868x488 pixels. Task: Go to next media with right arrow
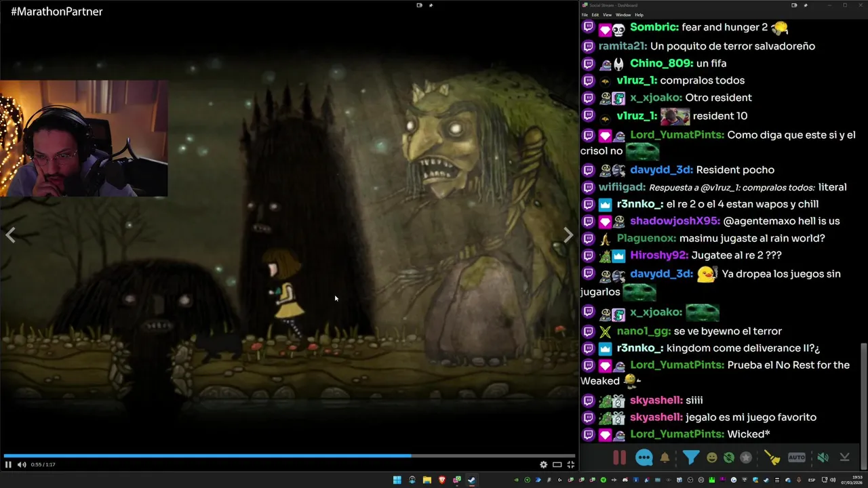click(568, 235)
